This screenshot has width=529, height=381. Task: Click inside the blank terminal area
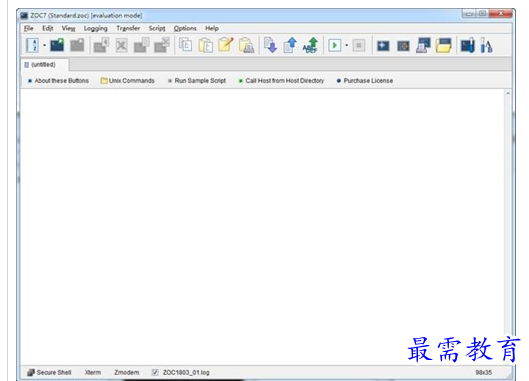click(262, 227)
